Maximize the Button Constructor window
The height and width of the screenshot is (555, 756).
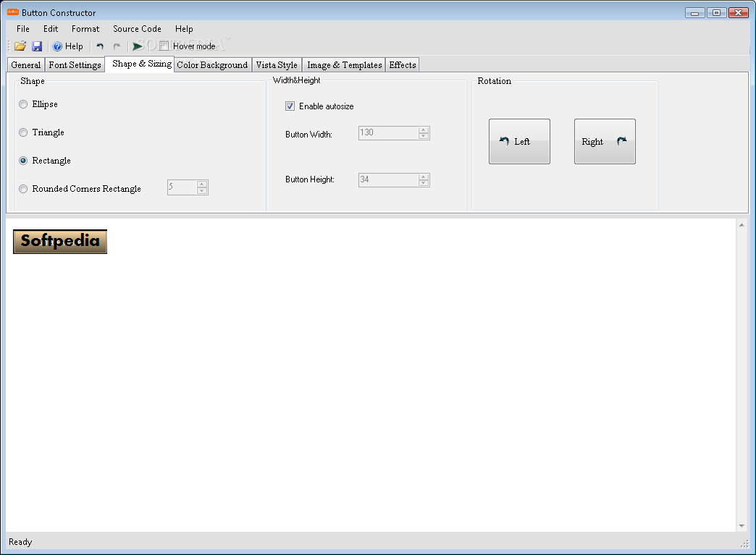click(x=716, y=12)
